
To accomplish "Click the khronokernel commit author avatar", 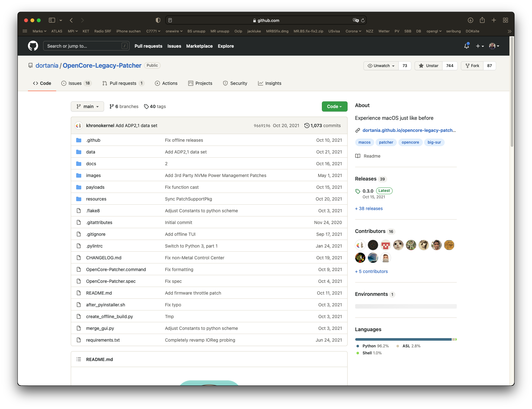I will [x=79, y=126].
